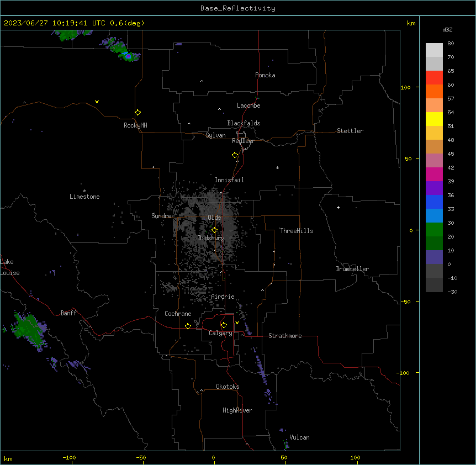This screenshot has height=465, width=476.
Task: Select the slate 0-10 dBZ legend swatch
Action: [x=434, y=257]
